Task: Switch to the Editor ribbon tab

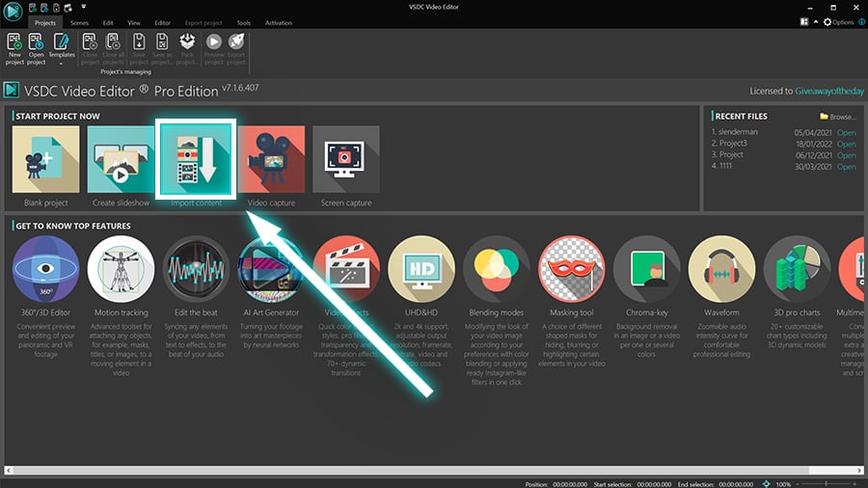Action: [x=162, y=23]
